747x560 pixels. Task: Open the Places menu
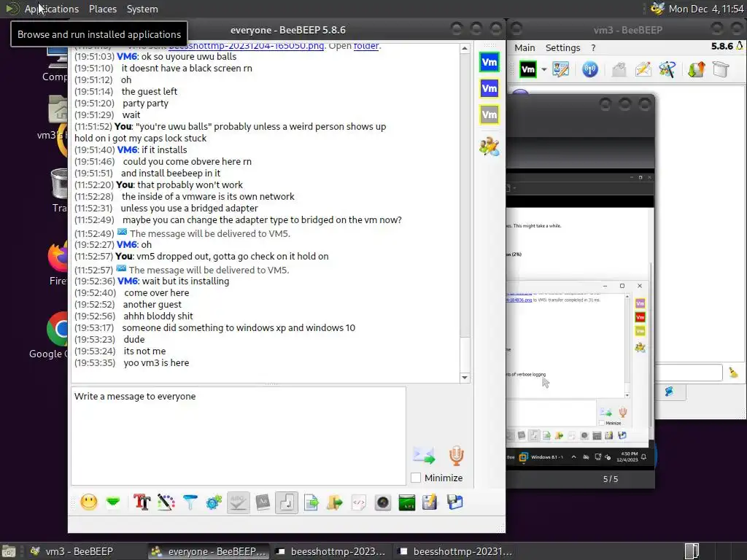[x=103, y=9]
